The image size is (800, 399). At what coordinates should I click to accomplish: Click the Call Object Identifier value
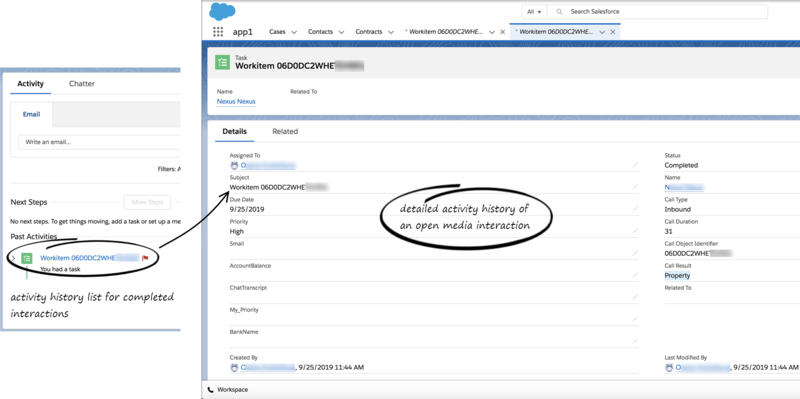tap(698, 253)
